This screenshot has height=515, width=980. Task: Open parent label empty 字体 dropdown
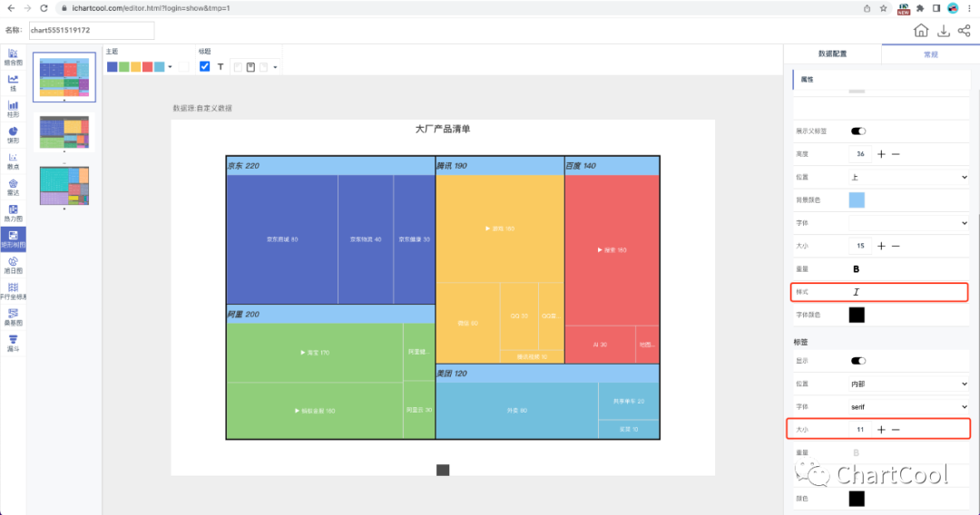(x=908, y=223)
